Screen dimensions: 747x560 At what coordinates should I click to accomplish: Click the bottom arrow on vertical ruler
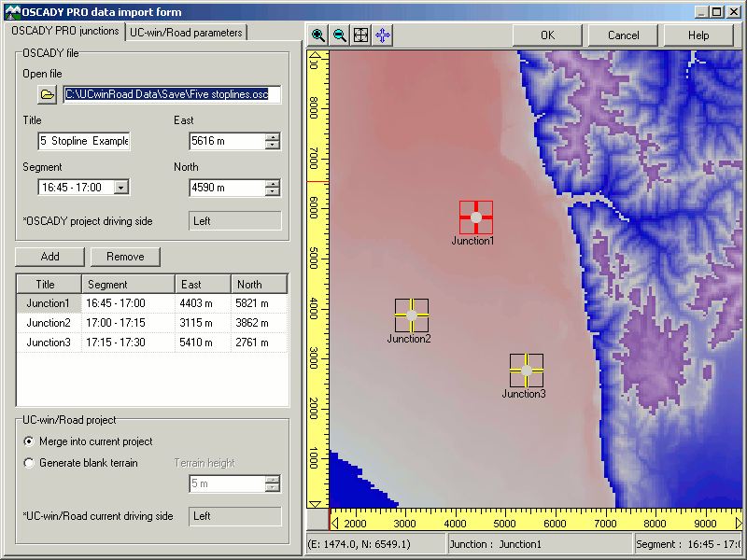(x=315, y=504)
